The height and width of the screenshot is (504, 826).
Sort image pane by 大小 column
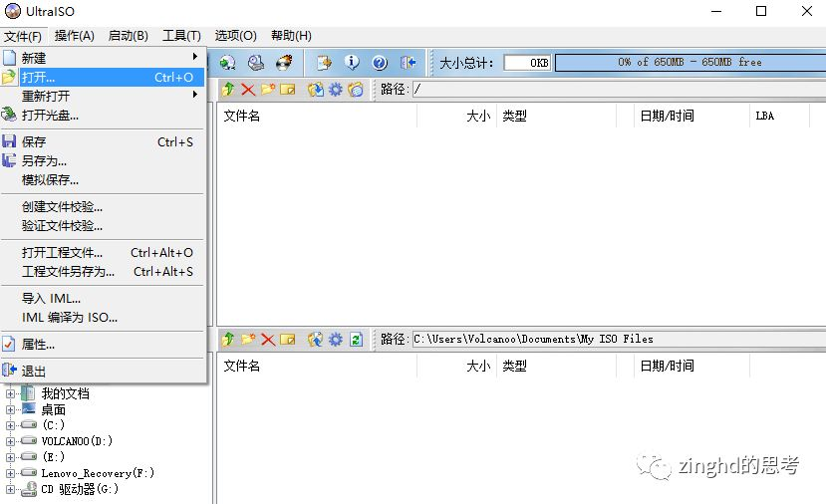456,116
